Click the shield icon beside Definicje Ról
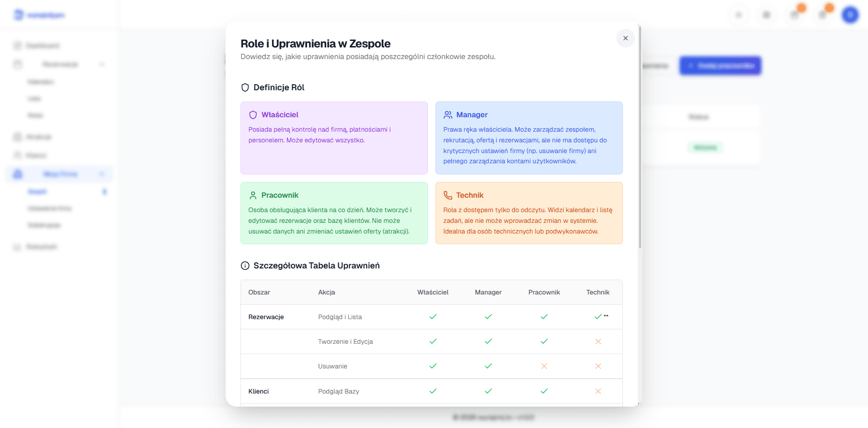The width and height of the screenshot is (868, 428). [x=245, y=87]
